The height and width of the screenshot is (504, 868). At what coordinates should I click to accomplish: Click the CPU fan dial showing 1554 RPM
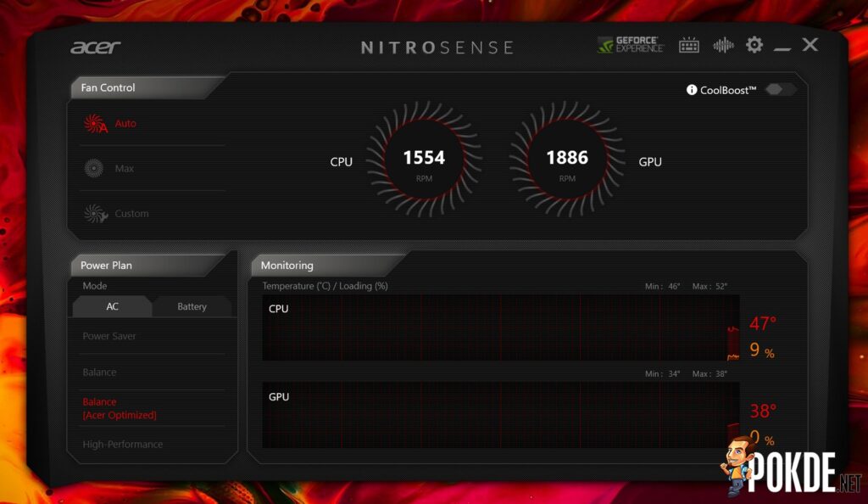[x=424, y=160]
